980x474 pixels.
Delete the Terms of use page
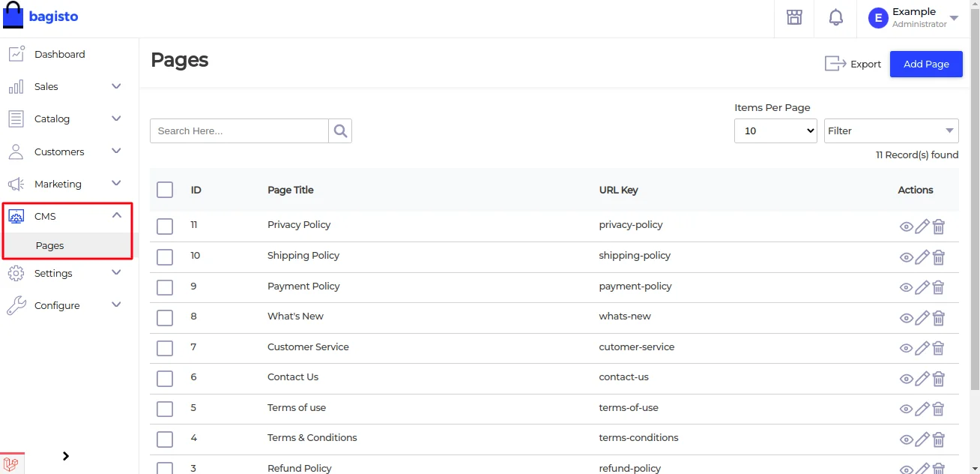(939, 409)
